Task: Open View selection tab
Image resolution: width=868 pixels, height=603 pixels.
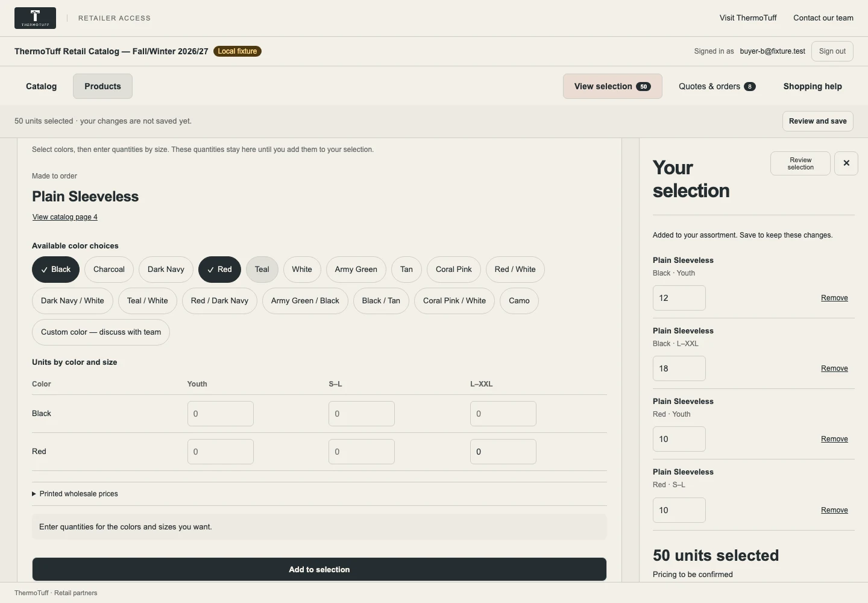Action: [612, 86]
